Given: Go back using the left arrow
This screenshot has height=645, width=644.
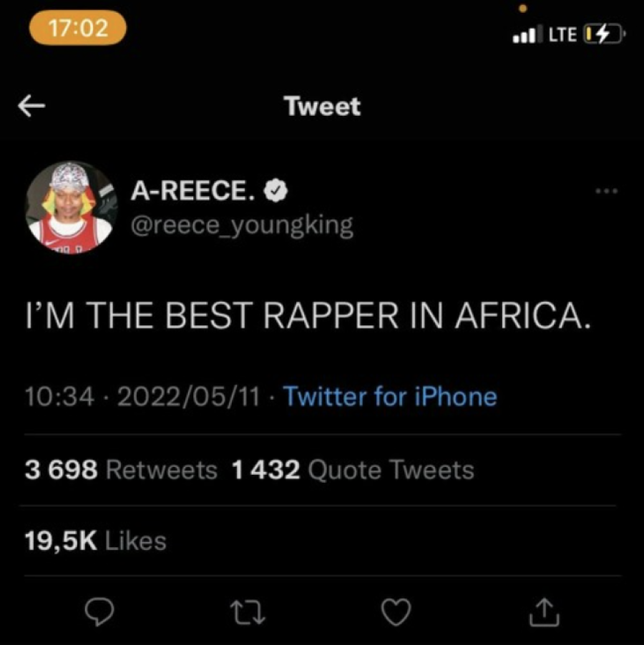Looking at the screenshot, I should pos(32,107).
